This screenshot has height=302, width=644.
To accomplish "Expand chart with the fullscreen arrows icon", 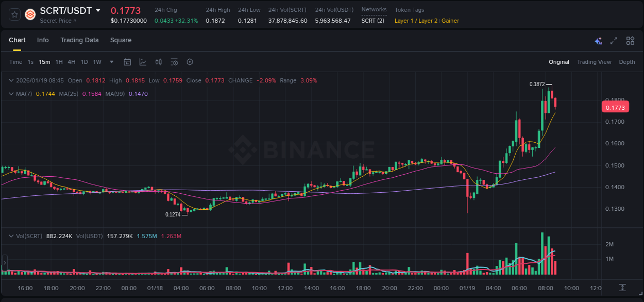I will [x=614, y=40].
